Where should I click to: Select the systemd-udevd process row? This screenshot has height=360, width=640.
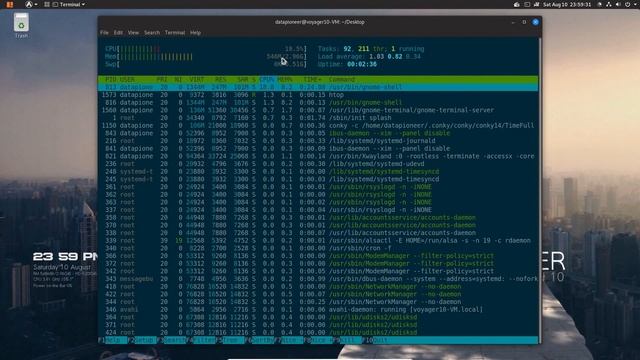(318, 164)
